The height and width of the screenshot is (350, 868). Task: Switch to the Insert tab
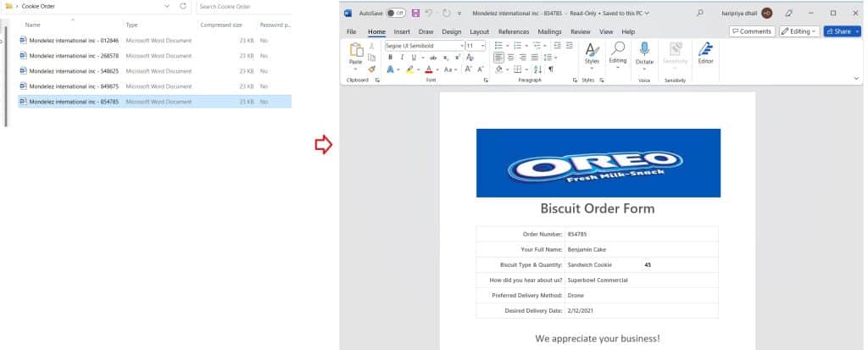402,31
